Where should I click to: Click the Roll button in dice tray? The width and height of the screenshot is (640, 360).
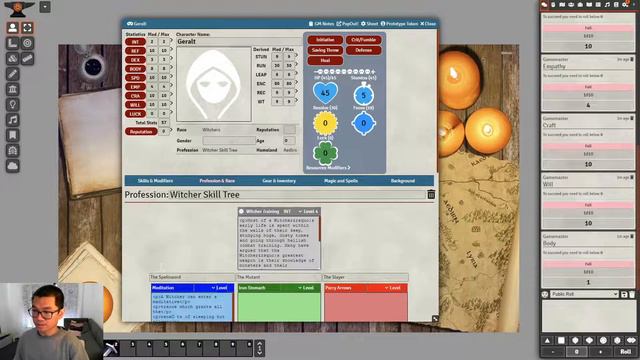(x=625, y=351)
